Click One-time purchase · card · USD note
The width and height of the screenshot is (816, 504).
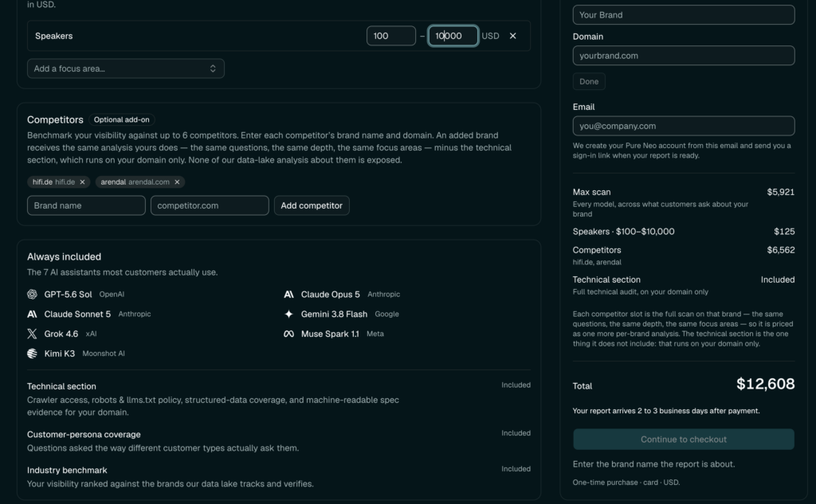point(626,483)
